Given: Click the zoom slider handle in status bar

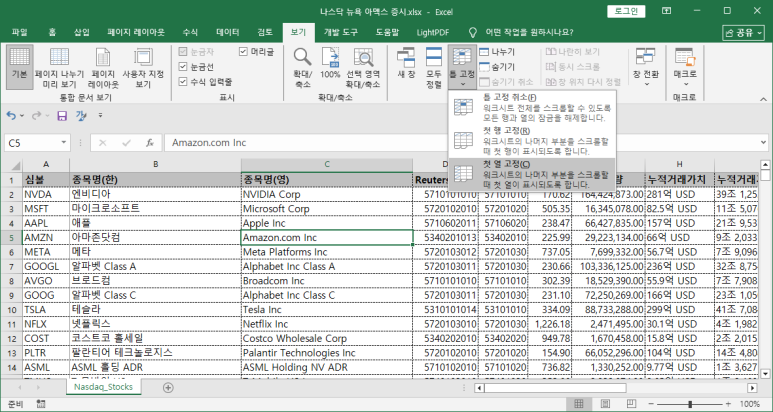Looking at the screenshot, I should 690,404.
